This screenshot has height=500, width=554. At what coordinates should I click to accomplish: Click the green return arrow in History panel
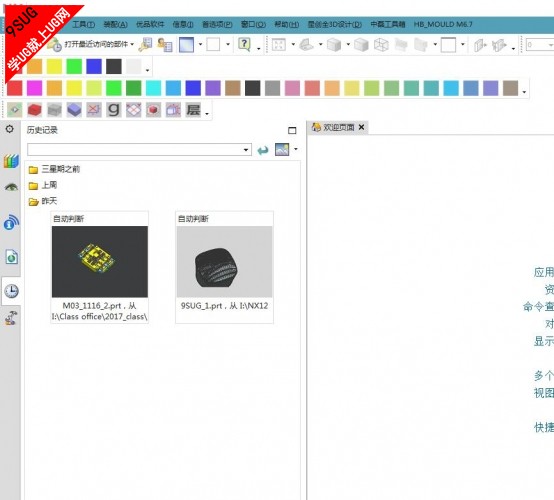point(263,150)
